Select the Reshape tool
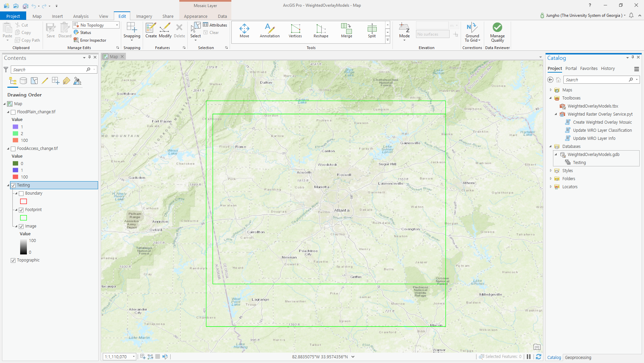The width and height of the screenshot is (644, 363). click(321, 31)
